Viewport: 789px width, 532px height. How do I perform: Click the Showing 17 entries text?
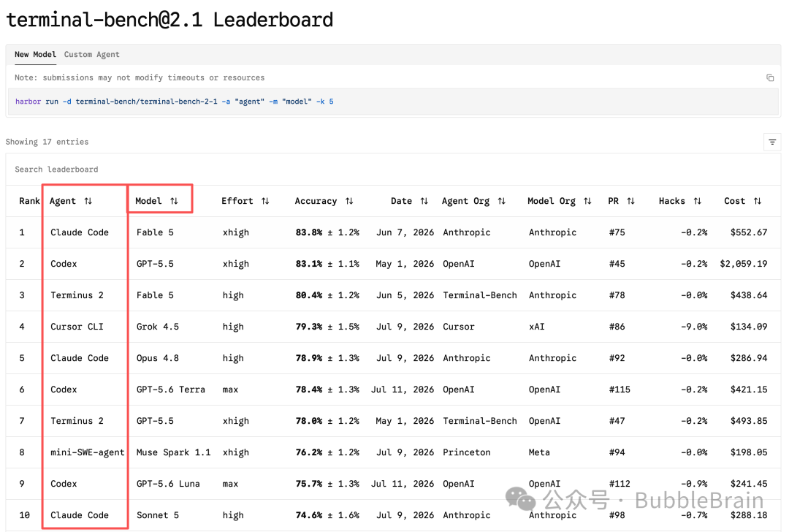[x=47, y=142]
